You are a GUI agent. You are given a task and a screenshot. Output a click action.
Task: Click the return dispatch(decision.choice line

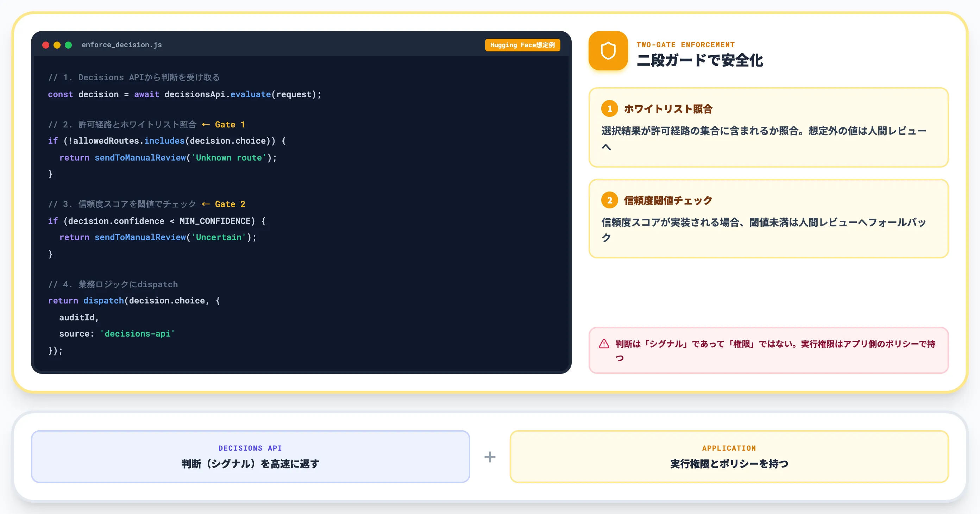click(x=134, y=301)
